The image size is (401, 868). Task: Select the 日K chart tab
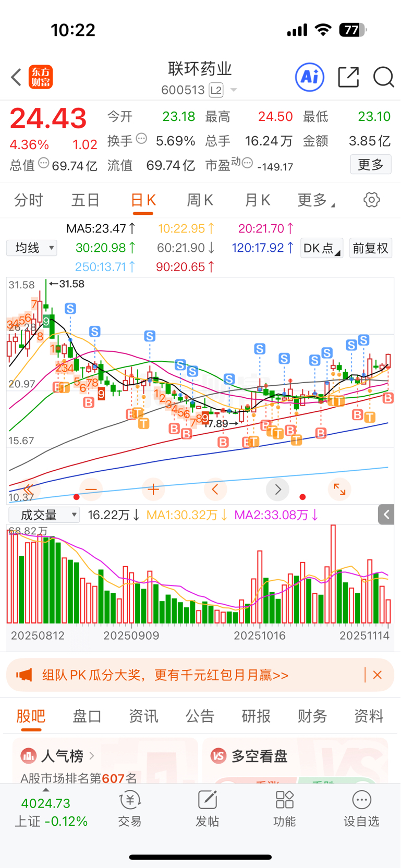click(x=143, y=200)
